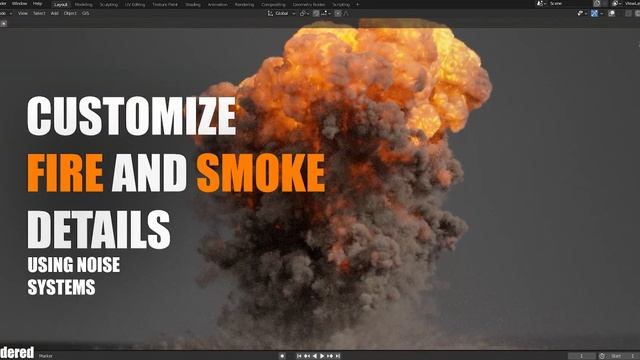Open the snap settings dropdown
Image resolution: width=640 pixels, height=360 pixels.
pyautogui.click(x=326, y=13)
